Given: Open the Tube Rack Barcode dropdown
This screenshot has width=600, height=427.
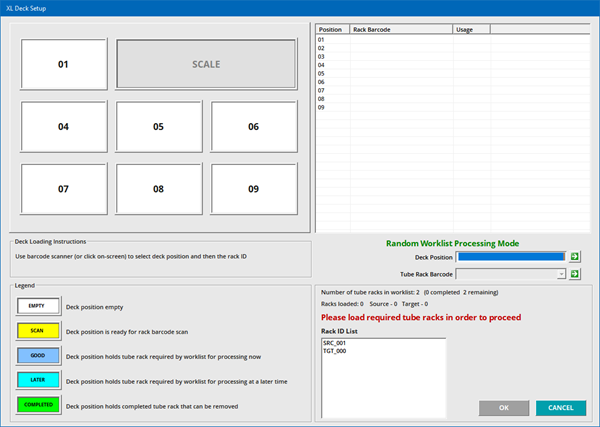Looking at the screenshot, I should coord(561,274).
